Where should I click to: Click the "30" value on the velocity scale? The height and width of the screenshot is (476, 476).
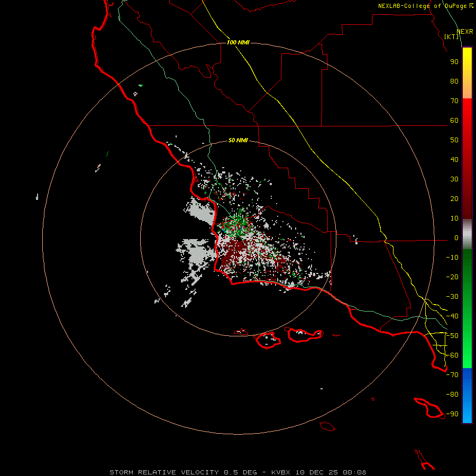point(454,179)
